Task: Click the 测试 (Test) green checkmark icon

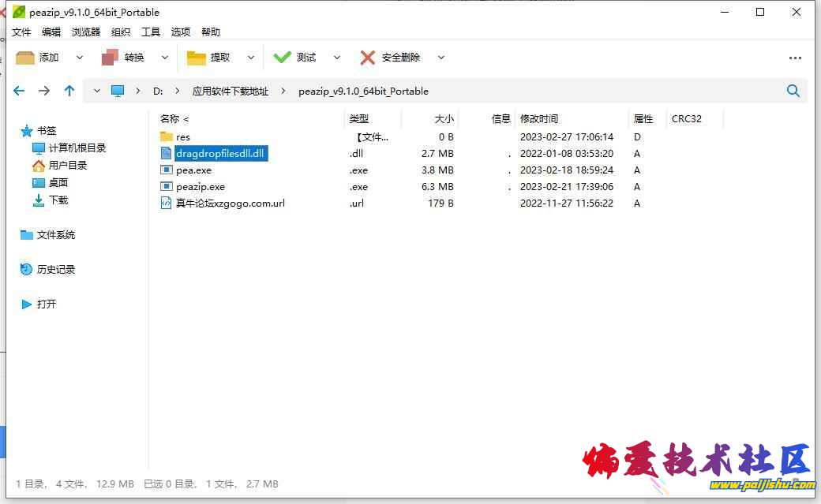Action: [282, 58]
